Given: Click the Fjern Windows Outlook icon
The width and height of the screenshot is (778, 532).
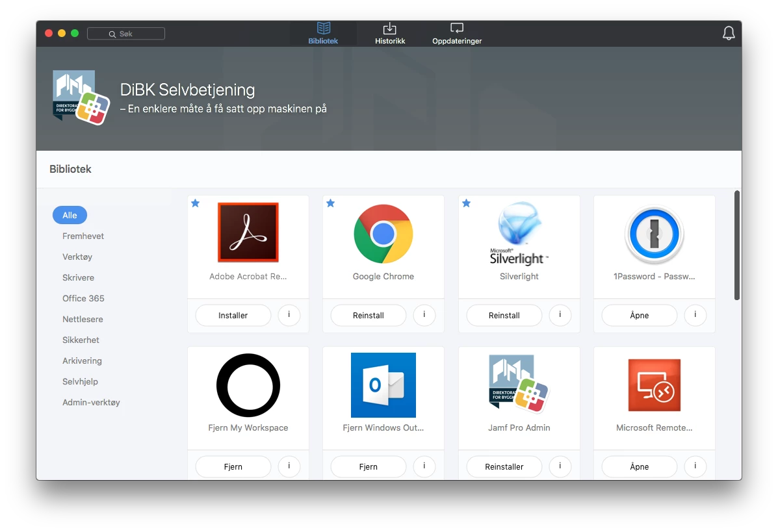Looking at the screenshot, I should tap(383, 385).
